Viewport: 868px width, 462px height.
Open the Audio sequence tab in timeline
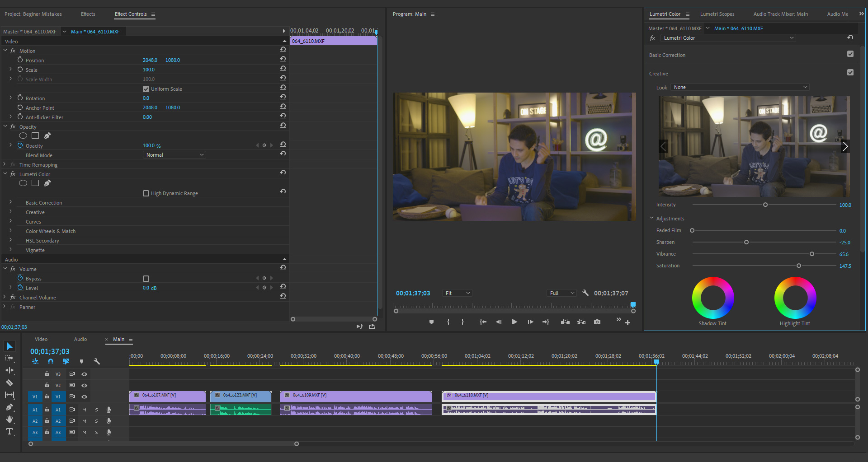click(80, 339)
